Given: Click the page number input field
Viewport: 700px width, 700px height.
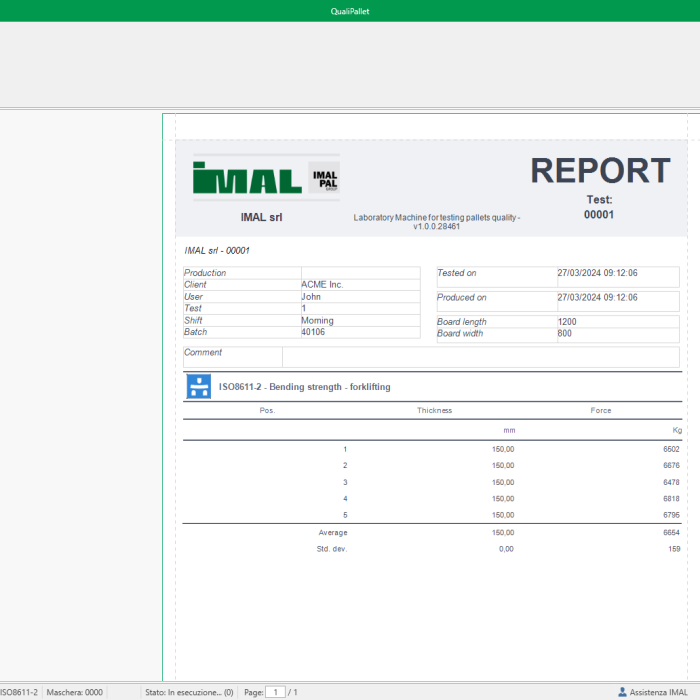Looking at the screenshot, I should coord(275,692).
